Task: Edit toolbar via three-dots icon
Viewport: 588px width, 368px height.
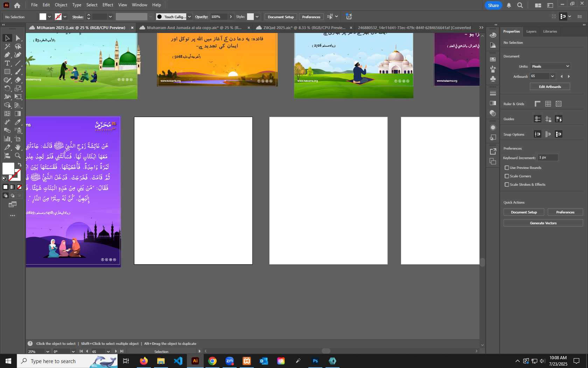Action: pyautogui.click(x=13, y=216)
